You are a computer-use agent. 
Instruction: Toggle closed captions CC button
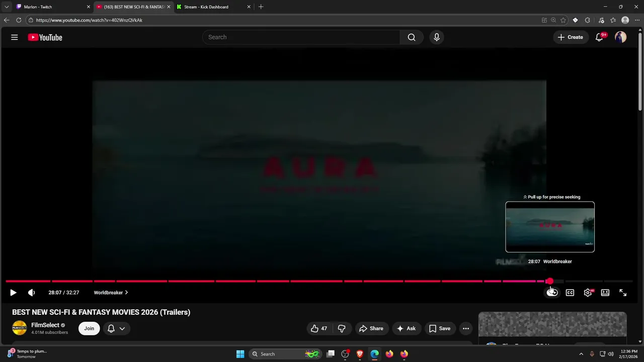pos(570,293)
